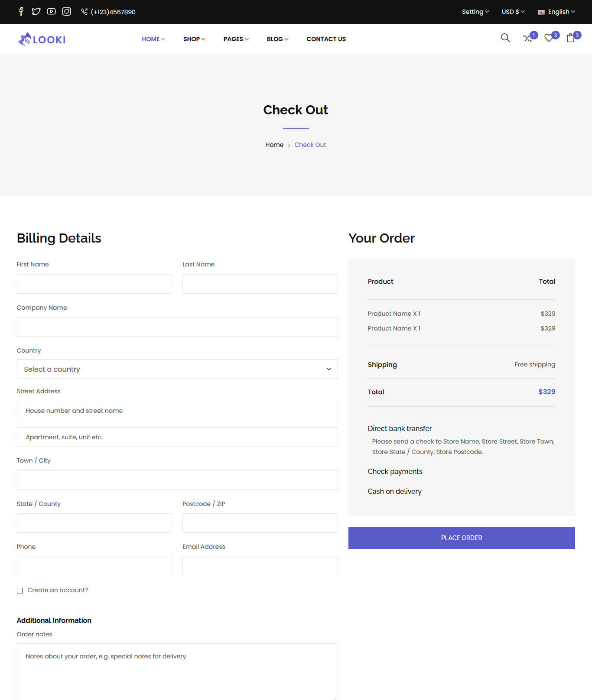Viewport: 592px width, 700px height.
Task: Open the USD $ currency dropdown
Action: click(513, 12)
